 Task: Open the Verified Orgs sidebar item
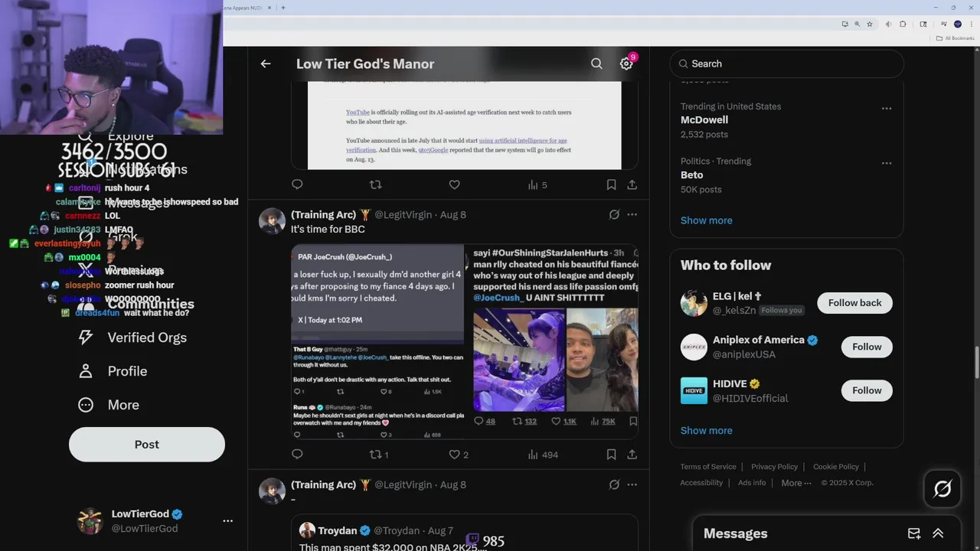[132, 337]
